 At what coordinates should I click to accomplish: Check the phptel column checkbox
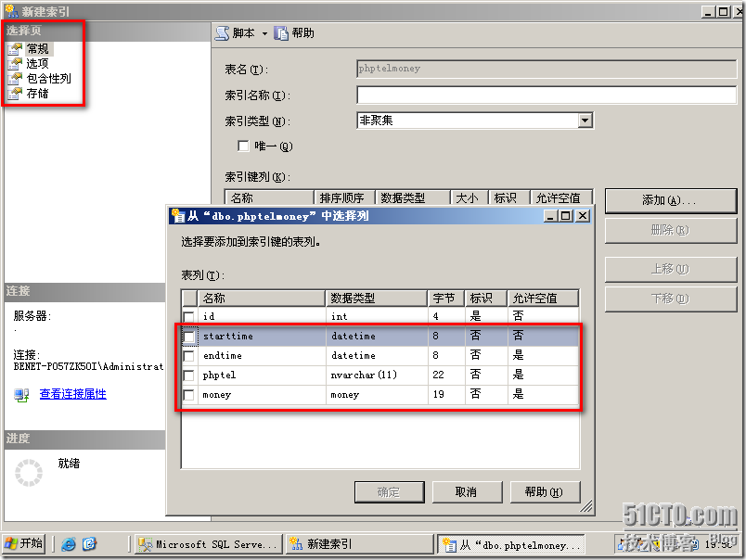pyautogui.click(x=188, y=375)
